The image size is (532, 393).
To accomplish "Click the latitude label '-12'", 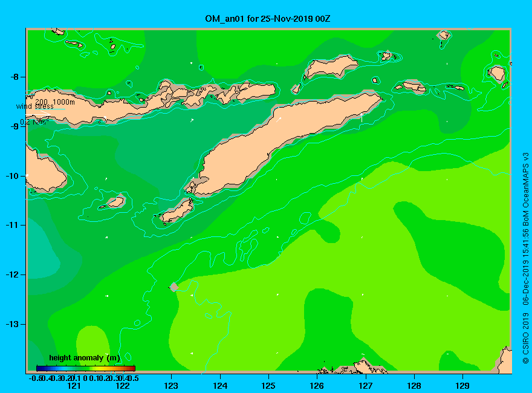I will (13, 274).
